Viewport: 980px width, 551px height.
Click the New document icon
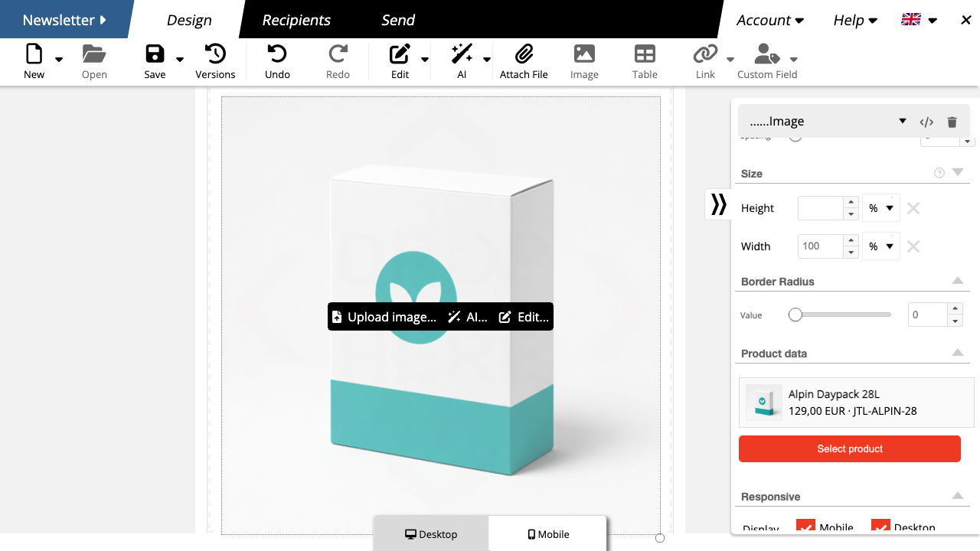tap(34, 54)
